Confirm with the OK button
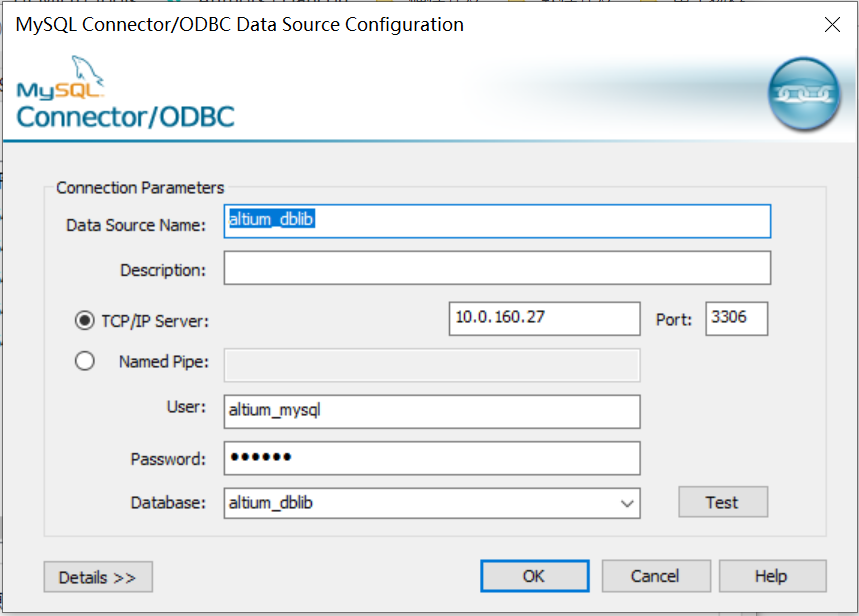859x616 pixels. 535,576
